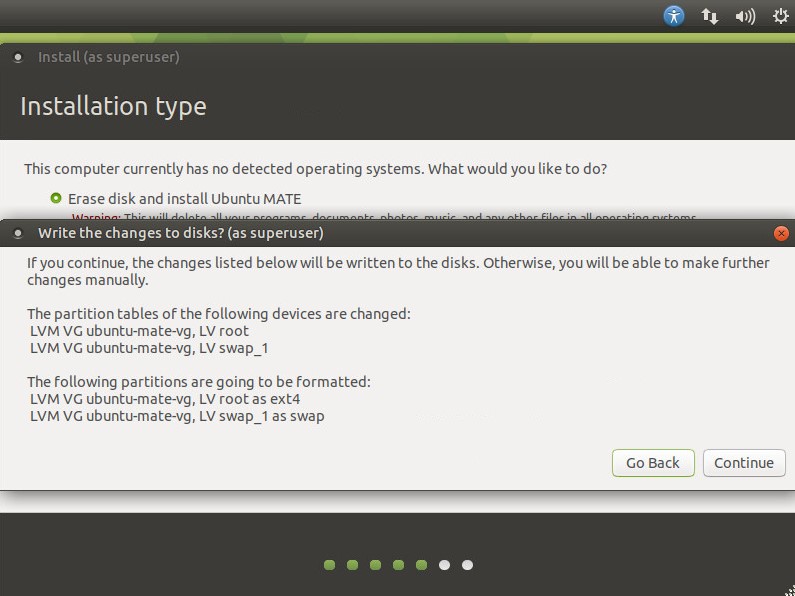Select Erase disk and install Ubuntu MATE
Image resolution: width=795 pixels, height=596 pixels.
pos(57,198)
